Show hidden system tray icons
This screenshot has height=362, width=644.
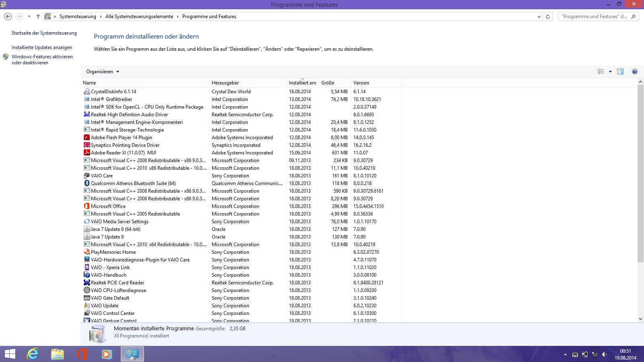(x=565, y=354)
